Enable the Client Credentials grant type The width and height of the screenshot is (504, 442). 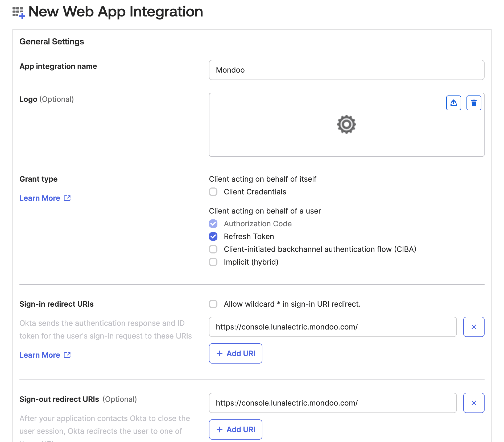tap(213, 192)
